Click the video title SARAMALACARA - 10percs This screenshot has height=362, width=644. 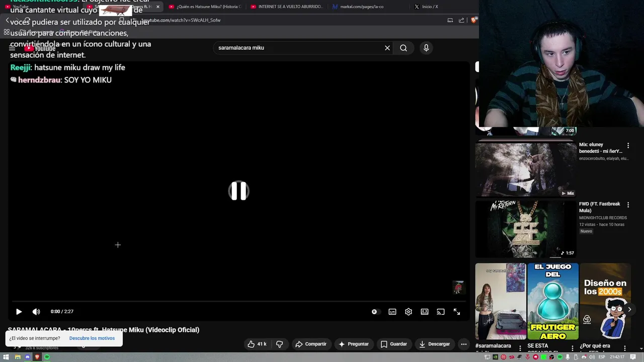104,330
